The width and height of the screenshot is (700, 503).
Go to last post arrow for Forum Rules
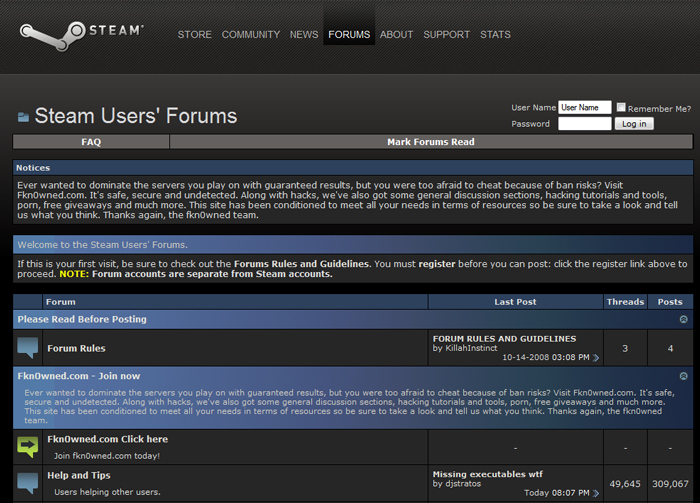pos(596,357)
